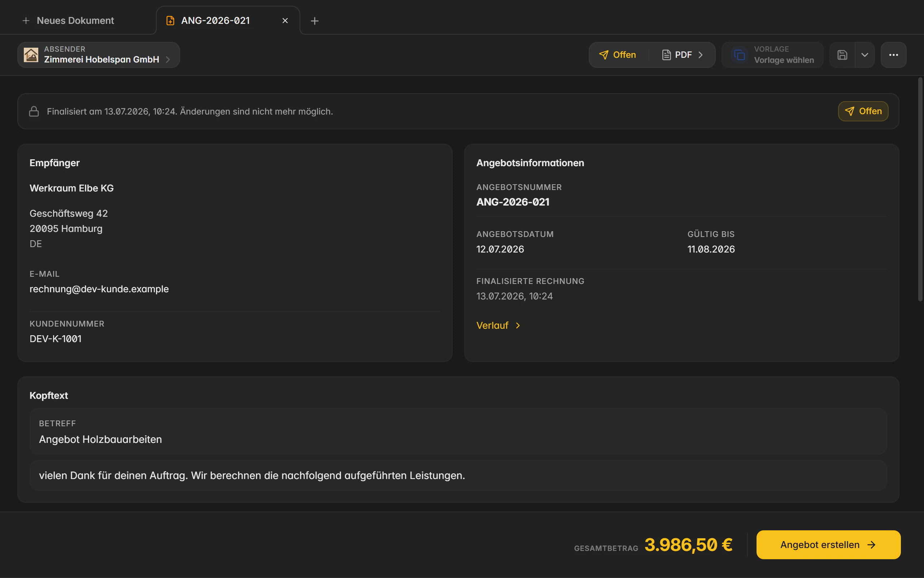The height and width of the screenshot is (578, 924).
Task: Click the Angebotsnummer value ANG-2026-021
Action: 513,202
